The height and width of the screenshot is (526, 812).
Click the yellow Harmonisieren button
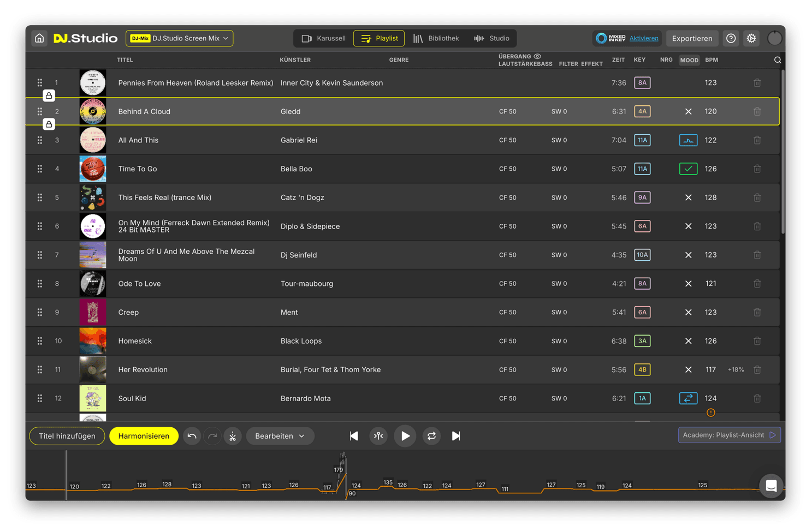pyautogui.click(x=144, y=436)
